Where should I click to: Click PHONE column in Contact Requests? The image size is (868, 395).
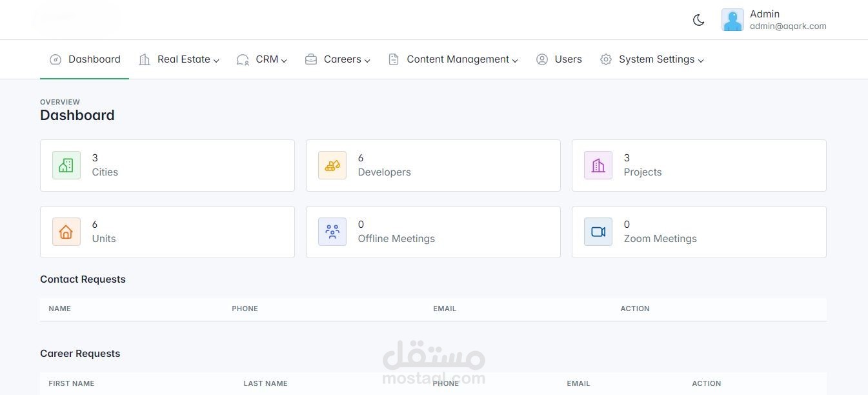[245, 309]
